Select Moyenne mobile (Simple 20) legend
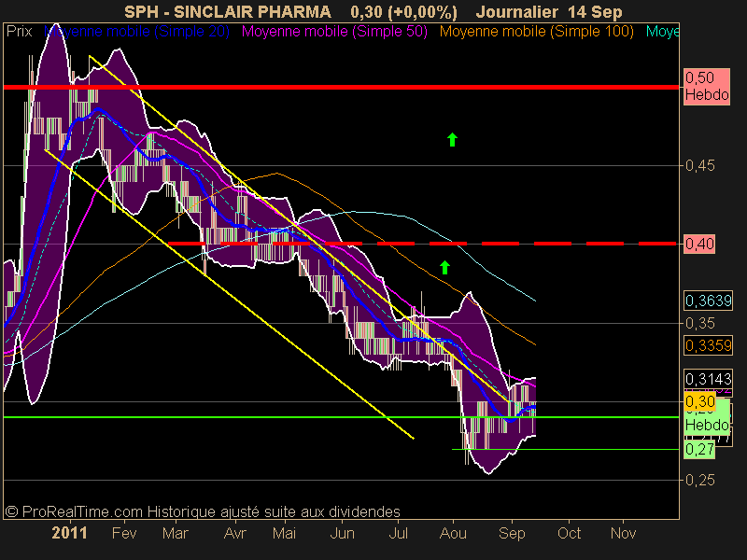 136,32
